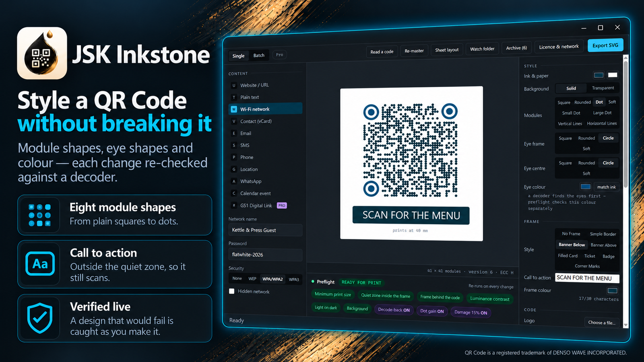The image size is (644, 362).
Task: Click the Call to action 'Aa' icon
Action: click(x=40, y=264)
